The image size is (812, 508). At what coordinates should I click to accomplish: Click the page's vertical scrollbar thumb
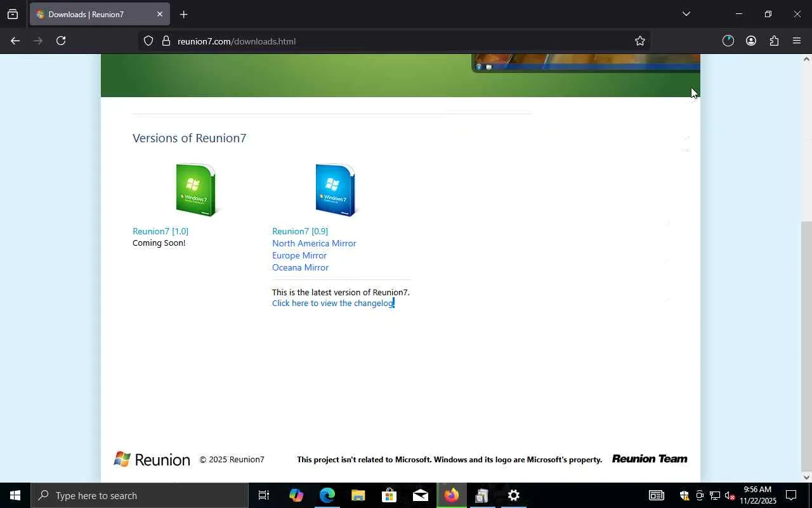click(806, 346)
